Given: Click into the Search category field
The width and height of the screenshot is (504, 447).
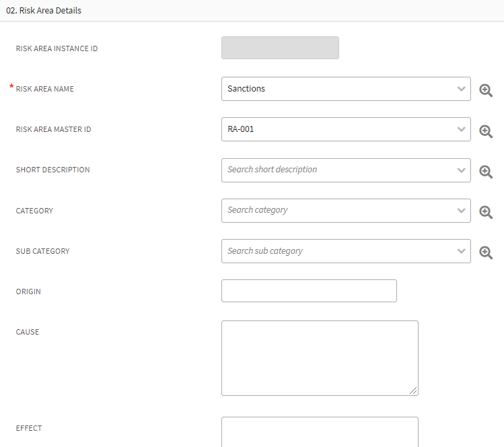Looking at the screenshot, I should (x=336, y=211).
